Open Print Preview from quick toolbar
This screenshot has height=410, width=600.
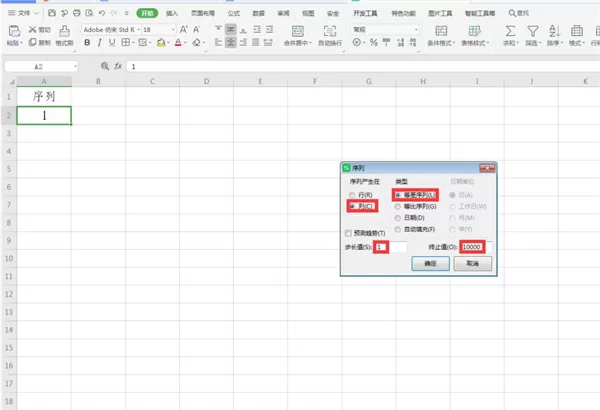coord(89,13)
